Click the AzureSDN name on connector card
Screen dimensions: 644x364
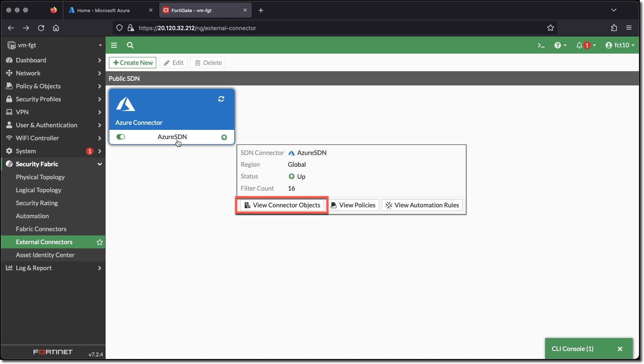point(172,137)
